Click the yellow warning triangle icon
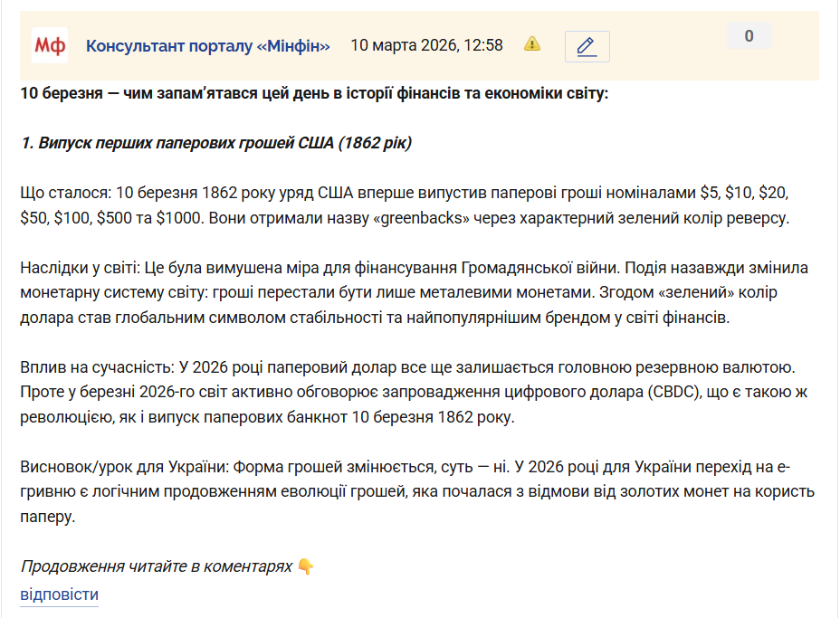Viewport: 840px width, 618px height. [532, 43]
